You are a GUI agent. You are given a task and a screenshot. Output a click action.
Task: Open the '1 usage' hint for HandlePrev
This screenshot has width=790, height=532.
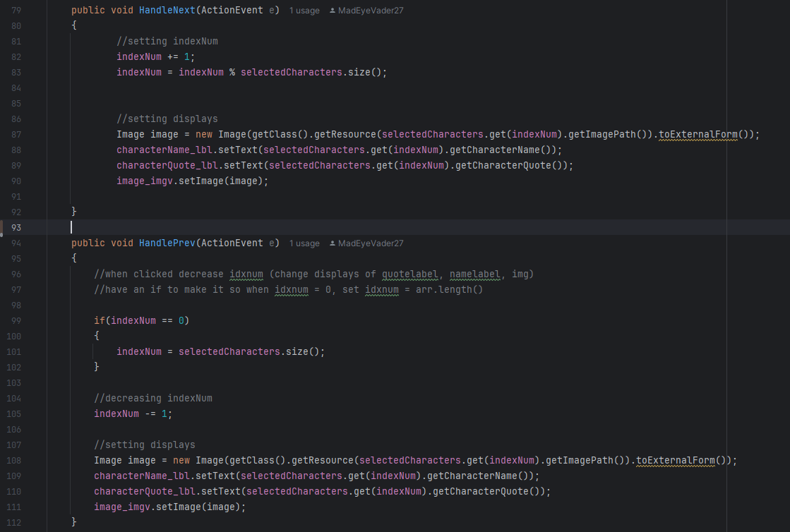pos(304,243)
